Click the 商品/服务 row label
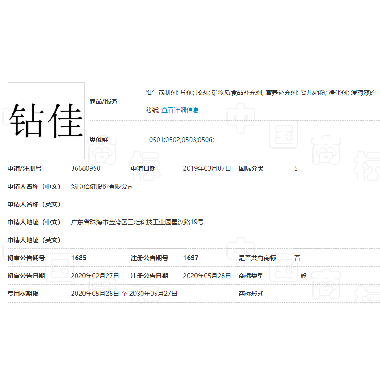380x380 pixels. point(103,101)
